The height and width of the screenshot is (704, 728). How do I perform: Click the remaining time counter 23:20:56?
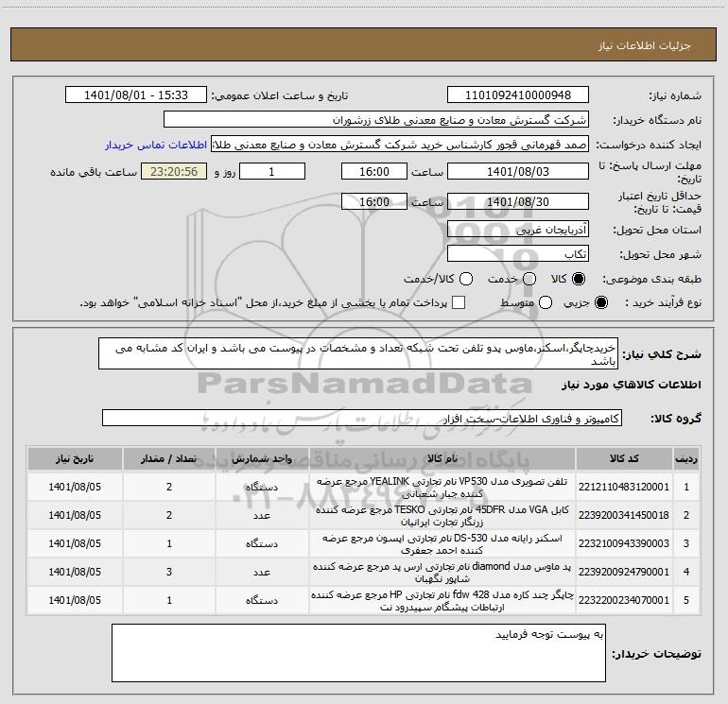pos(174,171)
